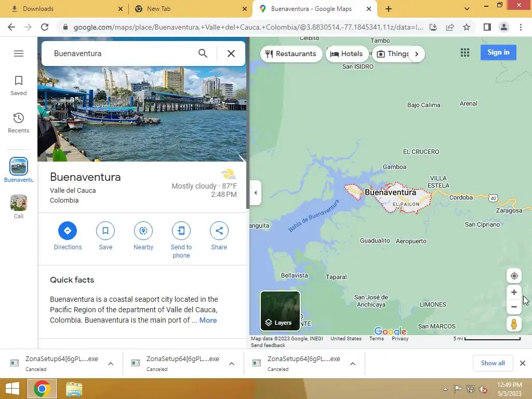
Task: Open the Google Maps hamburger menu
Action: 19,54
